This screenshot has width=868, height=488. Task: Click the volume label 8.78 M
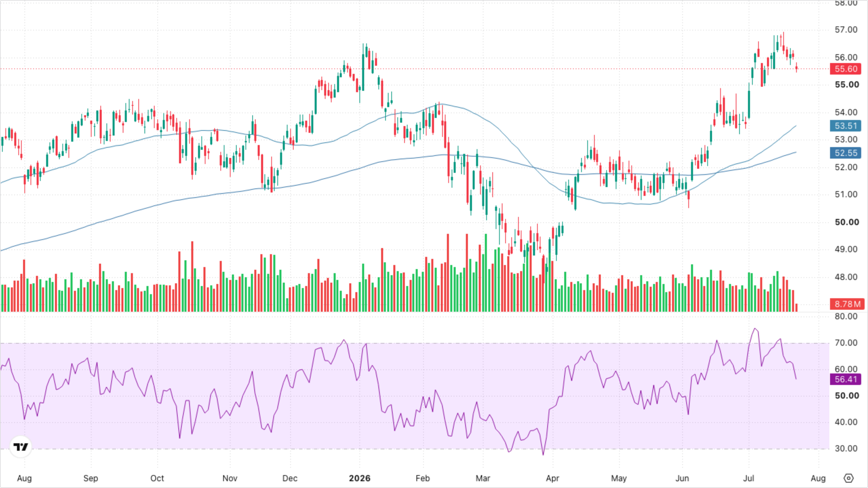coord(847,304)
